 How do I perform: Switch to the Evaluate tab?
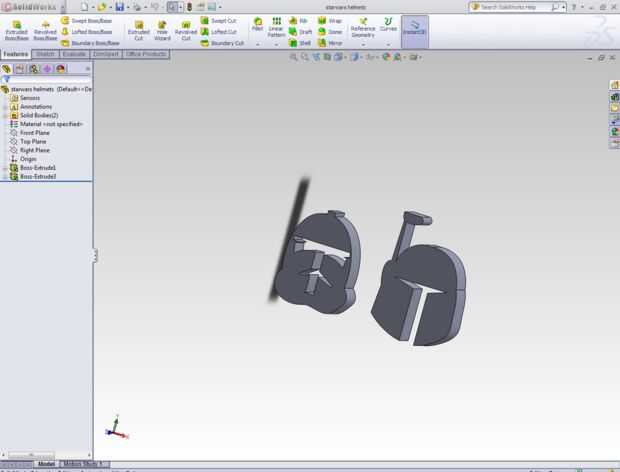pyautogui.click(x=74, y=54)
